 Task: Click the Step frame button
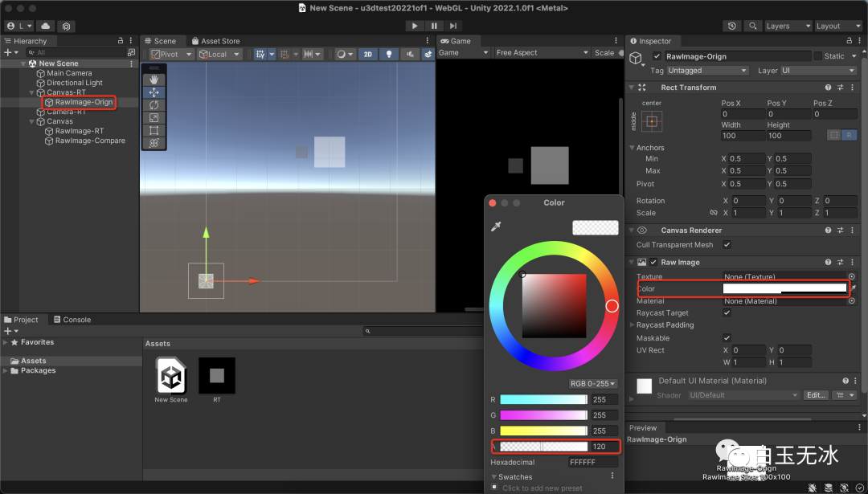click(x=453, y=26)
